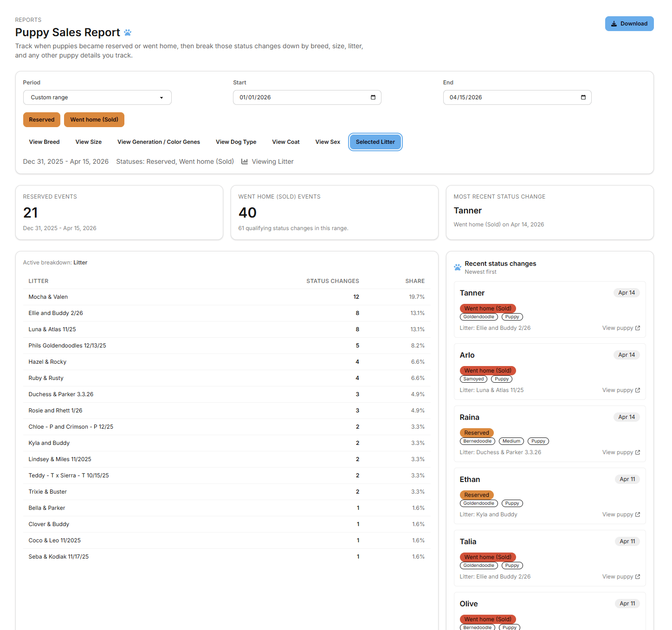This screenshot has height=630, width=672.
Task: Open the Period dropdown showing Custom range
Action: 97,97
